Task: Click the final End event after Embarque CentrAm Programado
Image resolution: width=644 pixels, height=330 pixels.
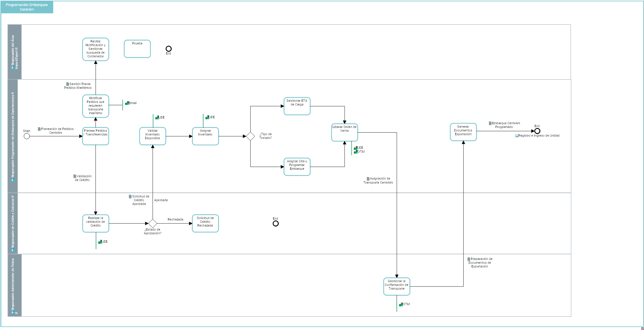Action: tap(537, 131)
